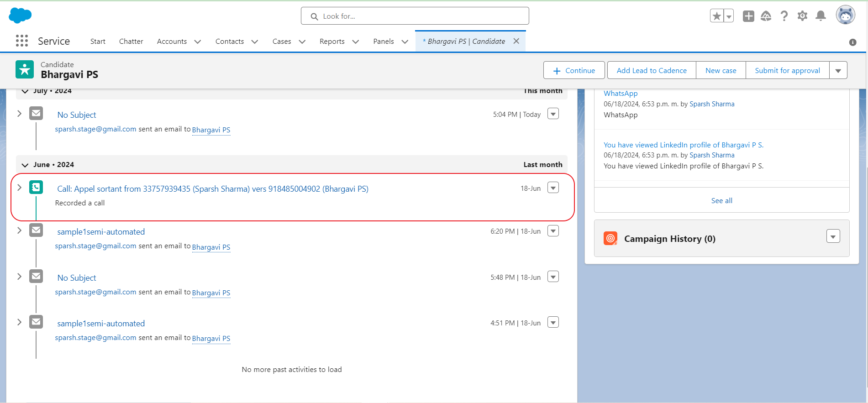
Task: Click the New case button
Action: (x=721, y=70)
